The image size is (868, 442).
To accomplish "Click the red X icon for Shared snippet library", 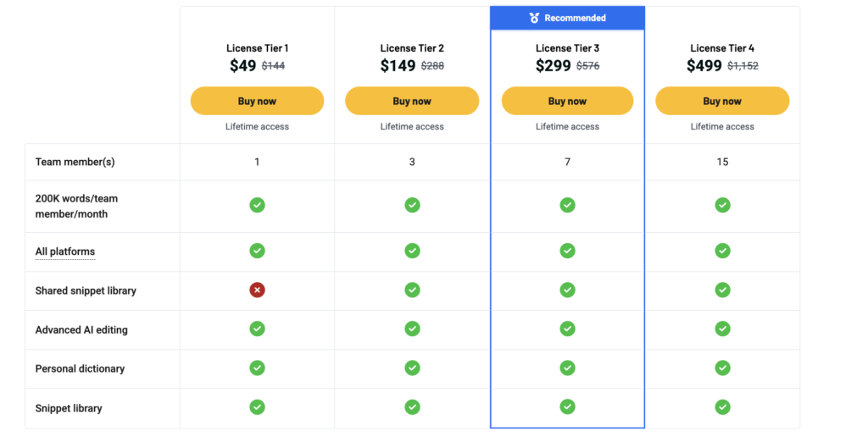I will (x=257, y=290).
